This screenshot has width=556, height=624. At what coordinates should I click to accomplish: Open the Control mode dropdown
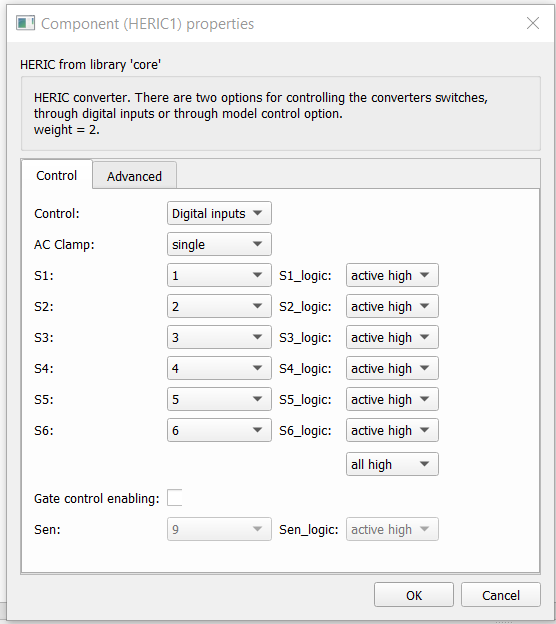coord(219,213)
